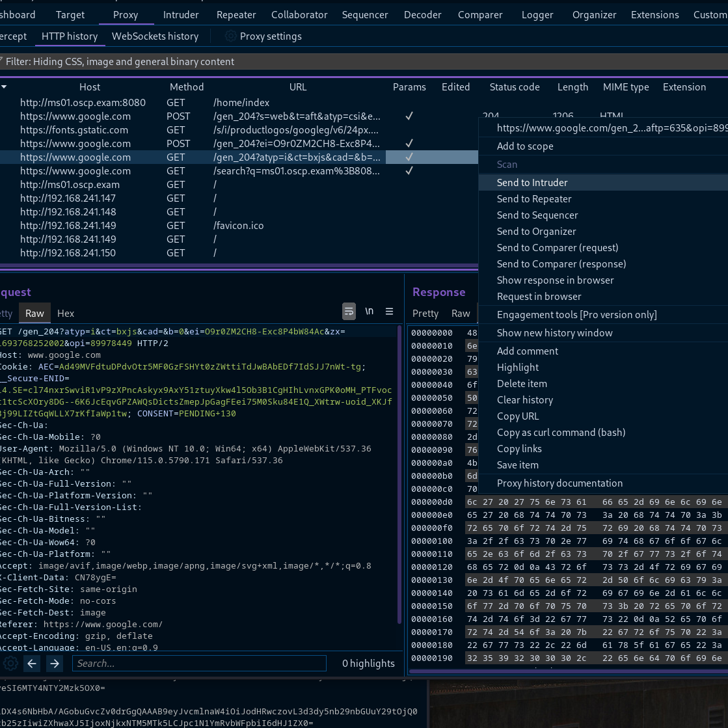Click Params checkmark on search?q= row
The image size is (728, 728).
[x=409, y=171]
